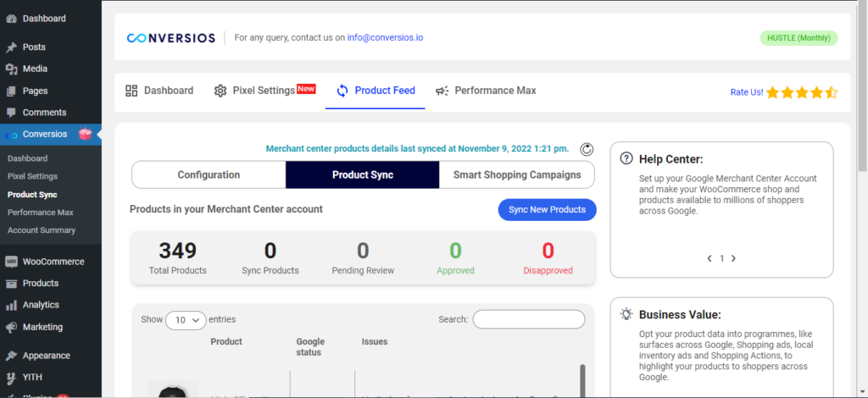Click the Conversios logo in header
This screenshot has height=398, width=868.
(x=170, y=38)
